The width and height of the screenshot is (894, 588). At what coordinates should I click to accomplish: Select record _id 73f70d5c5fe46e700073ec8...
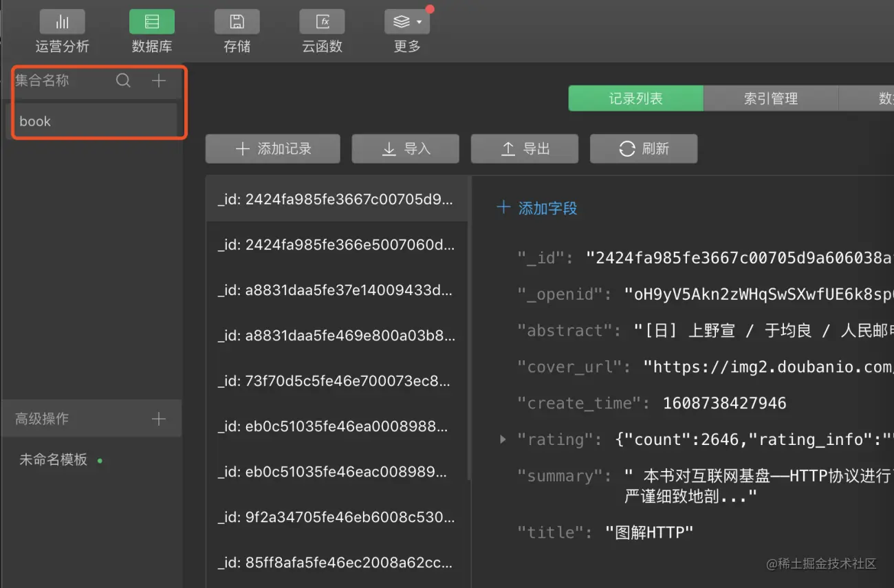click(337, 381)
